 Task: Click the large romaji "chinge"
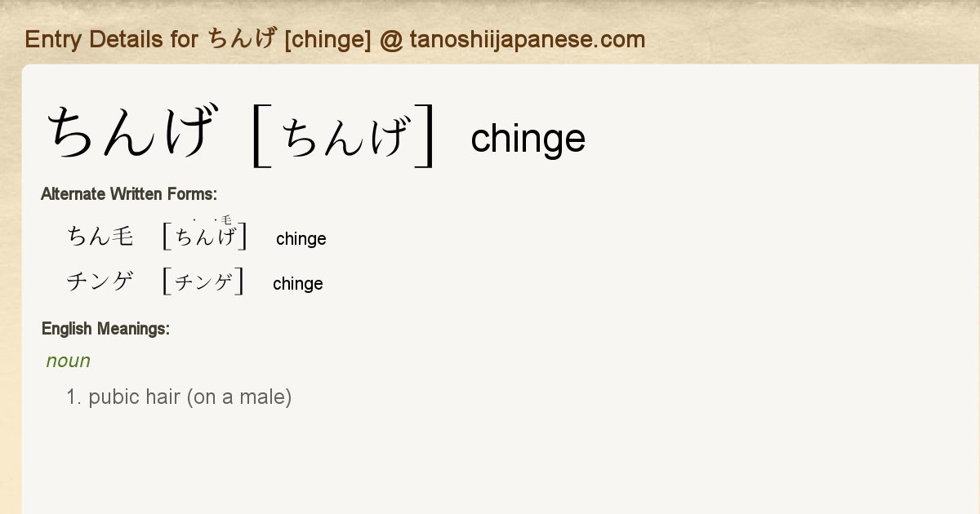coord(528,139)
